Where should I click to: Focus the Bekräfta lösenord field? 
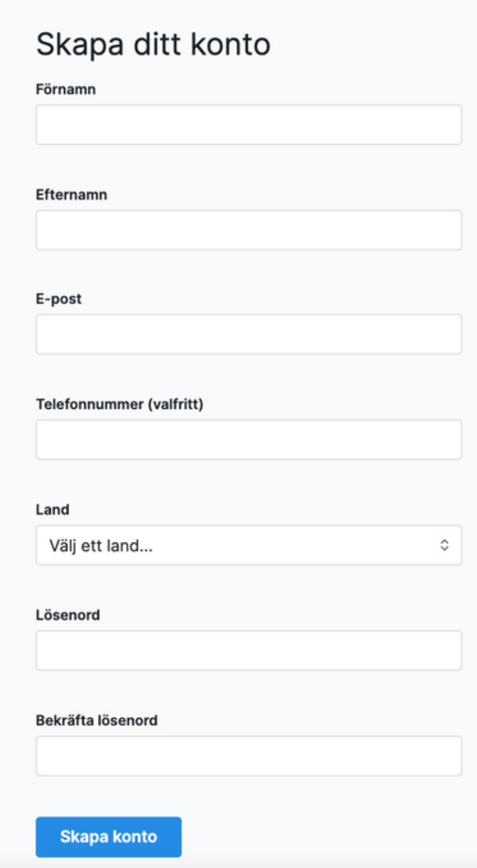tap(248, 755)
